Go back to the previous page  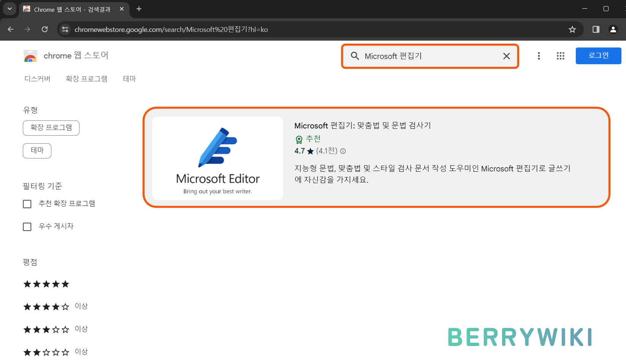[x=11, y=29]
